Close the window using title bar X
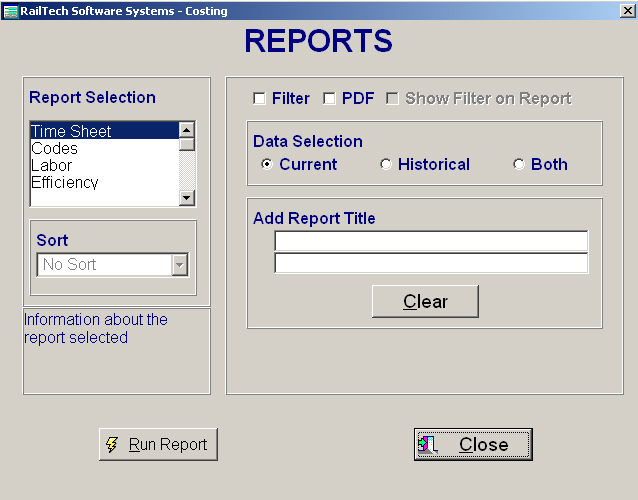The width and height of the screenshot is (638, 500). 627,10
